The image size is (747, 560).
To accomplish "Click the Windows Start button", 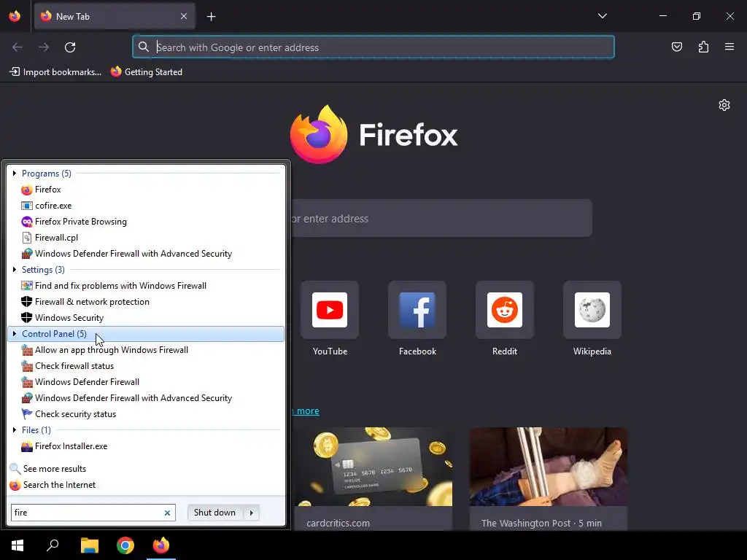I will point(18,545).
